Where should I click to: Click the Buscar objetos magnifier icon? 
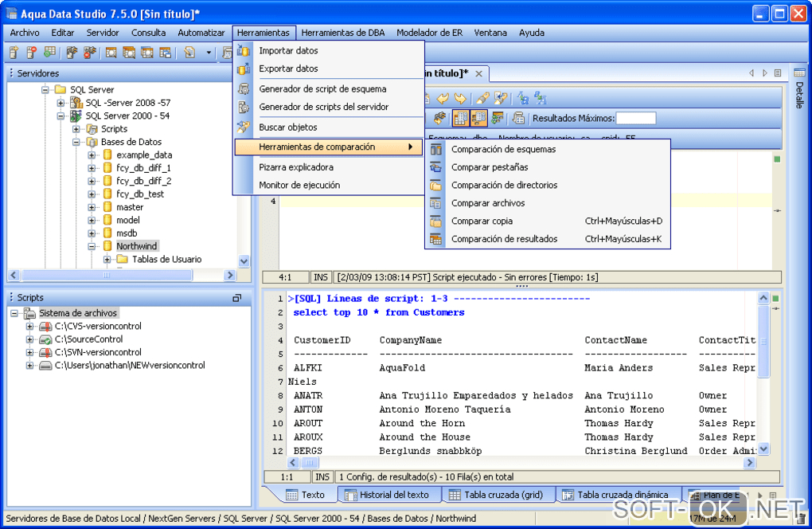coord(244,127)
